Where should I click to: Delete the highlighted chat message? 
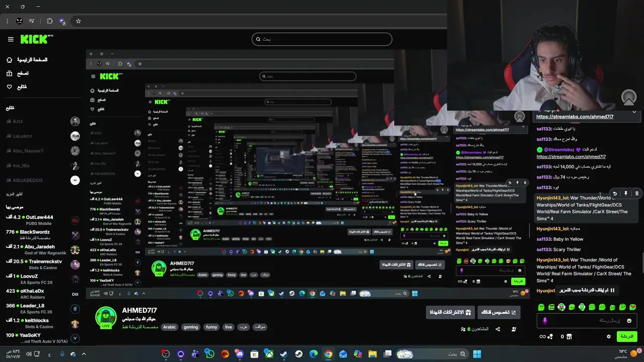pos(637,193)
